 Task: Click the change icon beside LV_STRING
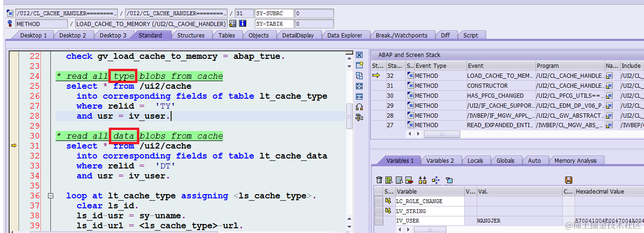(x=387, y=211)
